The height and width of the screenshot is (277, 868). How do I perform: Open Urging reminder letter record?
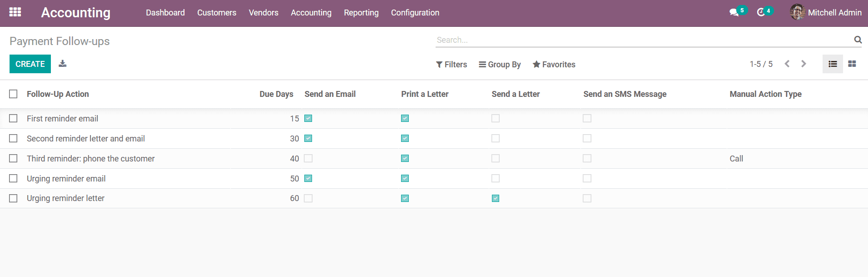point(65,198)
